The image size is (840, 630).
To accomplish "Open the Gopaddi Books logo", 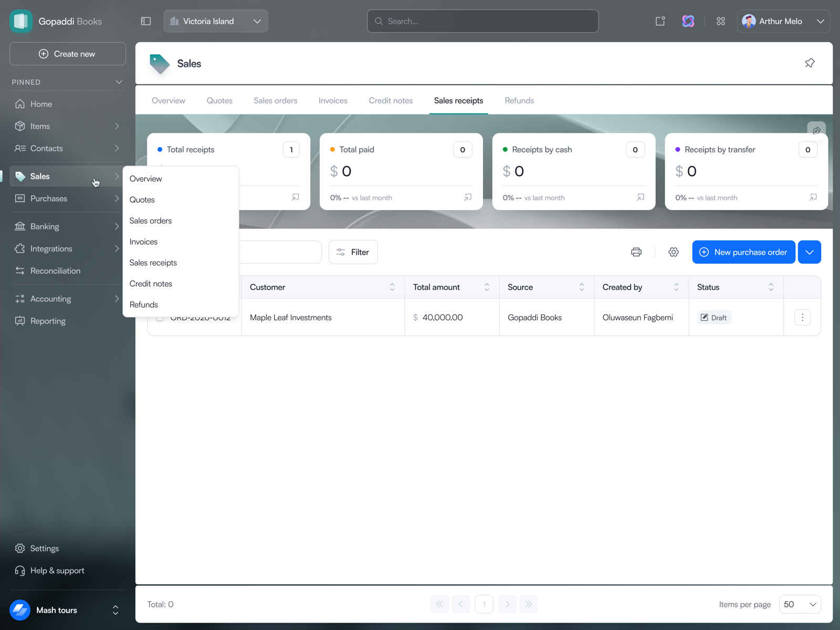I will coord(21,21).
